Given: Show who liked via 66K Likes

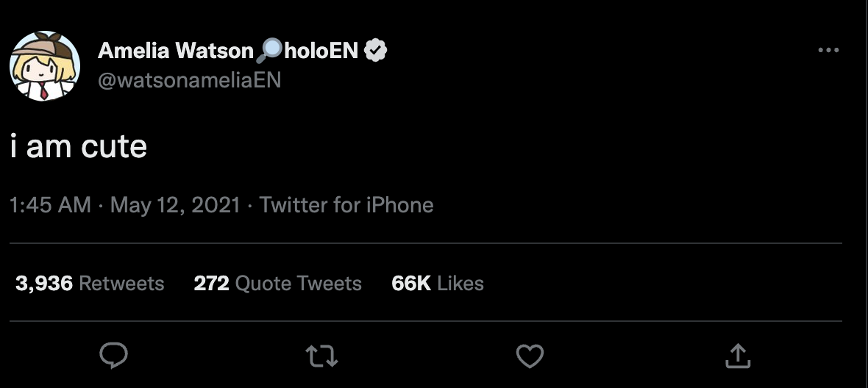Looking at the screenshot, I should (x=438, y=284).
